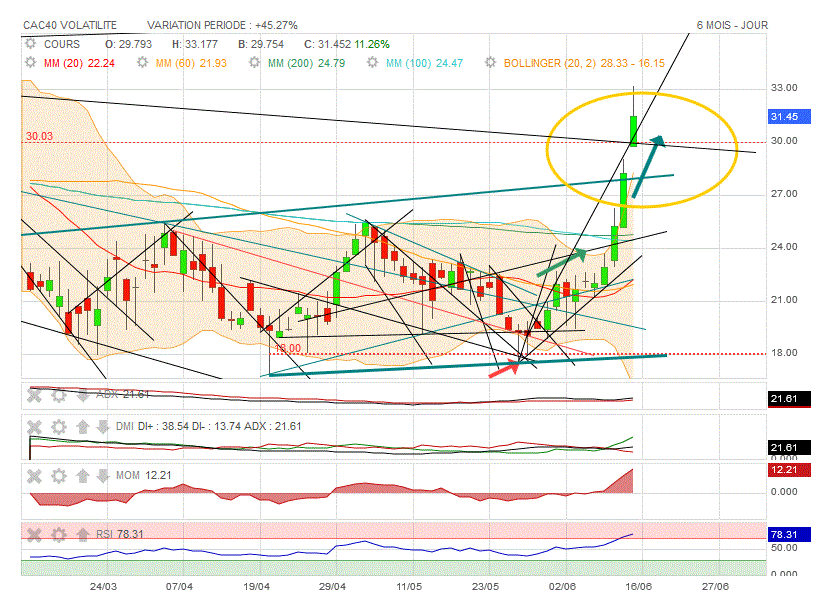This screenshot has height=604, width=830.
Task: Click the 33.00 price axis label
Action: [784, 88]
